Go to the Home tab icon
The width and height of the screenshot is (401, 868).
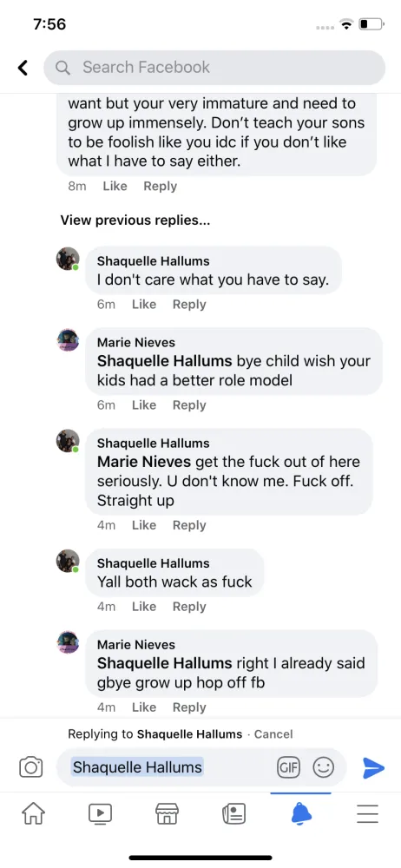click(33, 813)
